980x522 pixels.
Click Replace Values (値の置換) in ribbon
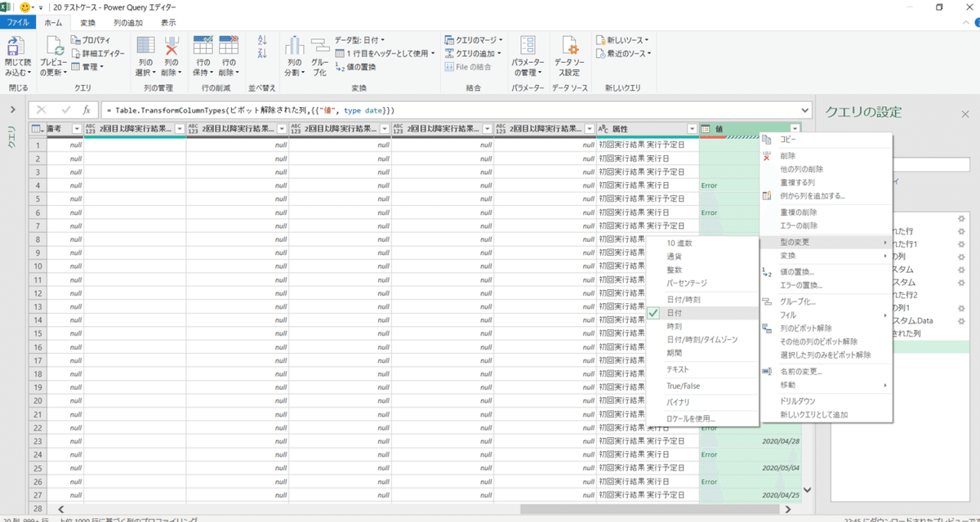pos(356,67)
